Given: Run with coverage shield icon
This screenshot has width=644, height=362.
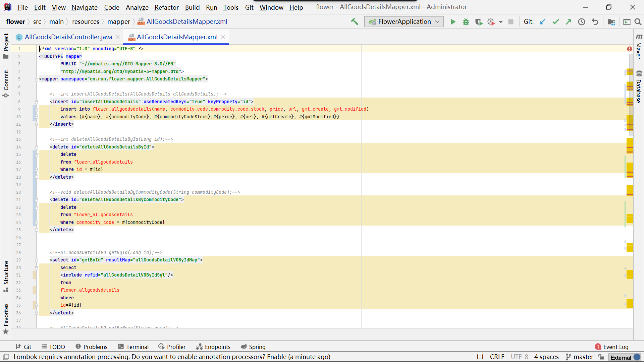Looking at the screenshot, I should 479,22.
